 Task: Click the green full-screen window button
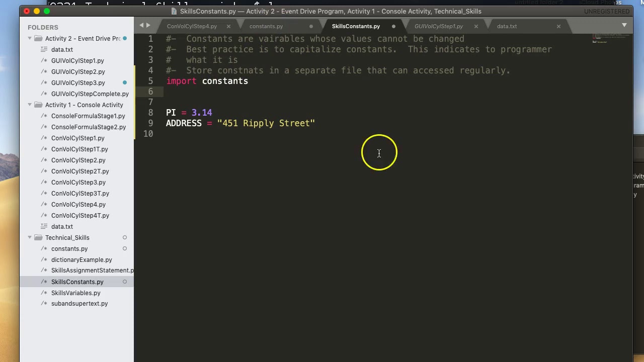[x=47, y=11]
